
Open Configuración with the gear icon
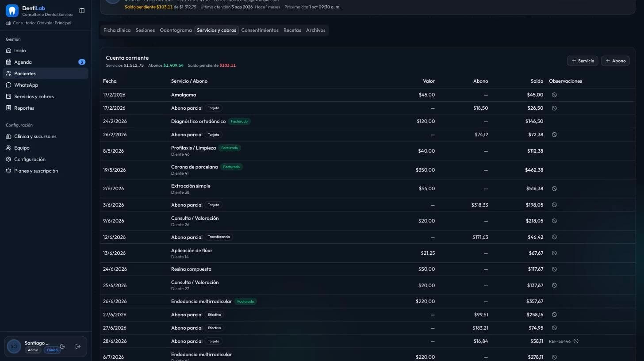(46, 159)
